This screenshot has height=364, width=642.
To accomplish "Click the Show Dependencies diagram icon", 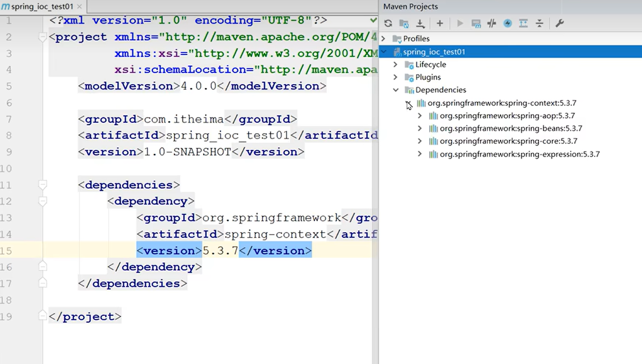I will click(523, 23).
